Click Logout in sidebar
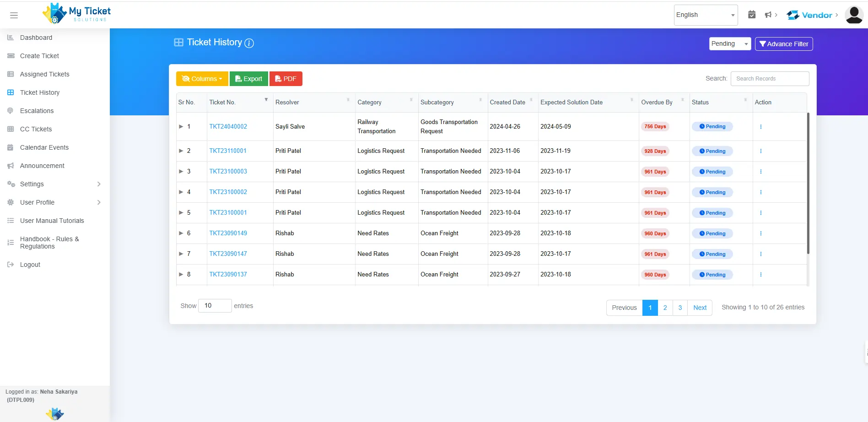 point(30,265)
